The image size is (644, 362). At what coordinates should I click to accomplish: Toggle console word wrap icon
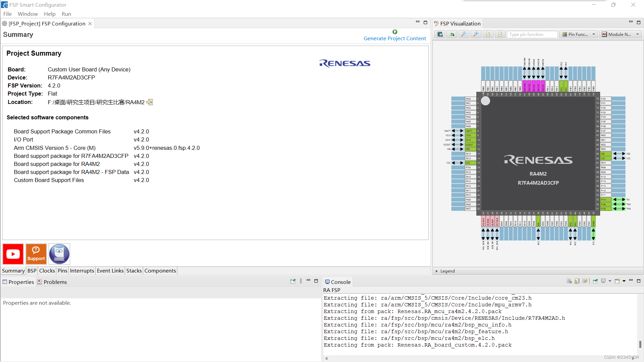585,281
